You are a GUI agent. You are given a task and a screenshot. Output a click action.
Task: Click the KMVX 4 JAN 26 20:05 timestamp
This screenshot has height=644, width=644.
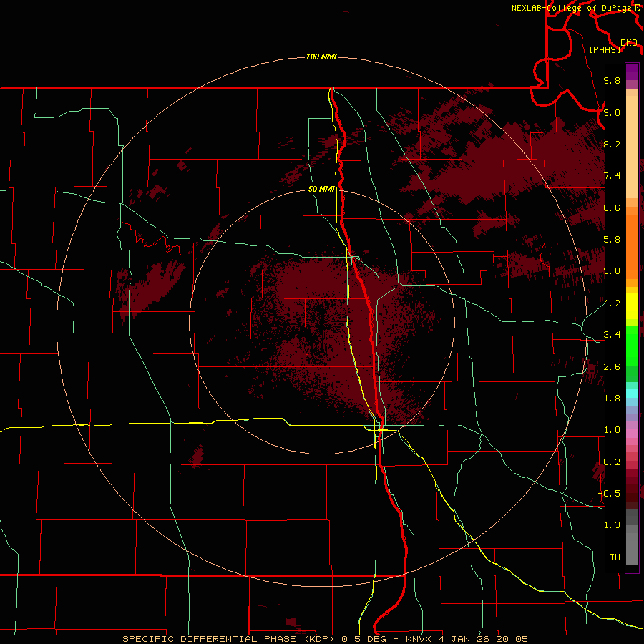tap(467, 639)
